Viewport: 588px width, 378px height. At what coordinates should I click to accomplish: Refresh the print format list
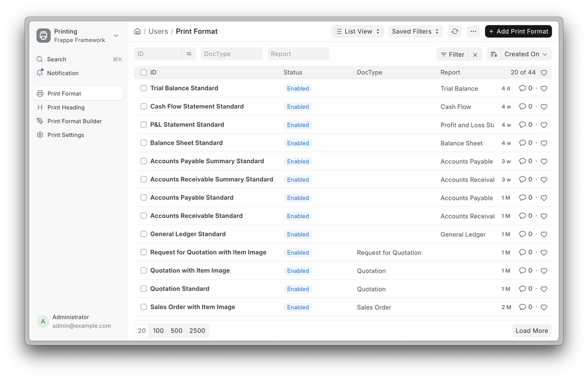[455, 32]
